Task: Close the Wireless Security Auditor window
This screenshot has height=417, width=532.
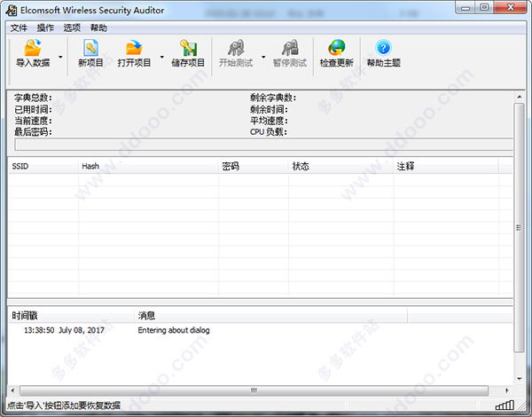Action: tap(511, 7)
